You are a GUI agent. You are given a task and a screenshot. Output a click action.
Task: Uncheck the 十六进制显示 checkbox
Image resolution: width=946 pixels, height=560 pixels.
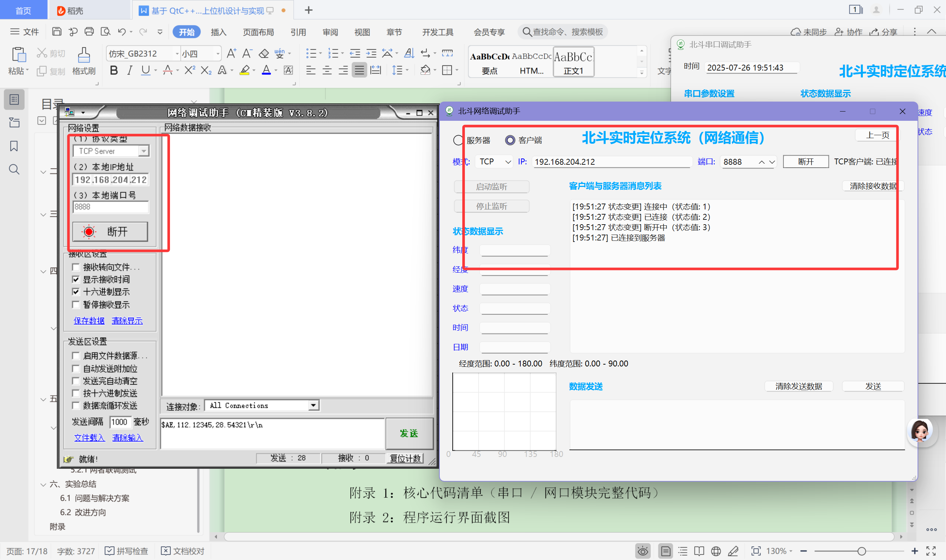pos(76,292)
